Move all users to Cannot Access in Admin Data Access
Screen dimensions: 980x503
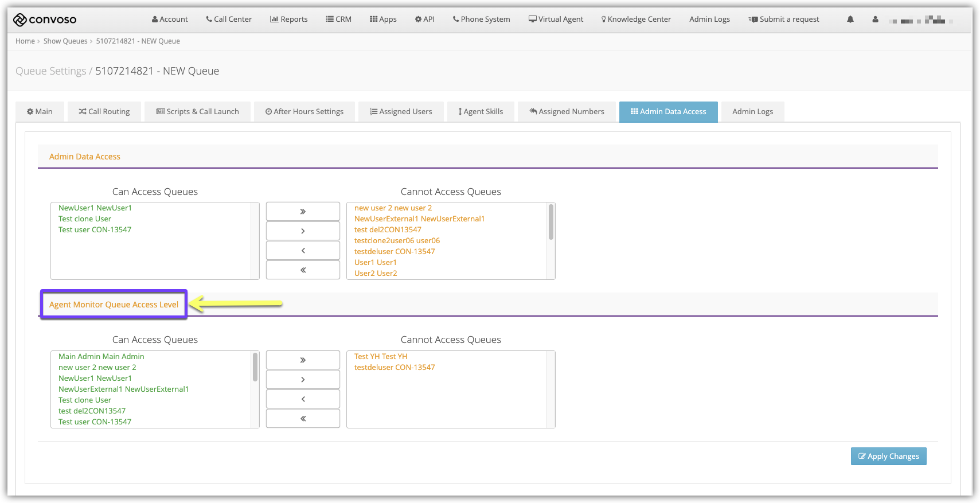[x=303, y=212]
